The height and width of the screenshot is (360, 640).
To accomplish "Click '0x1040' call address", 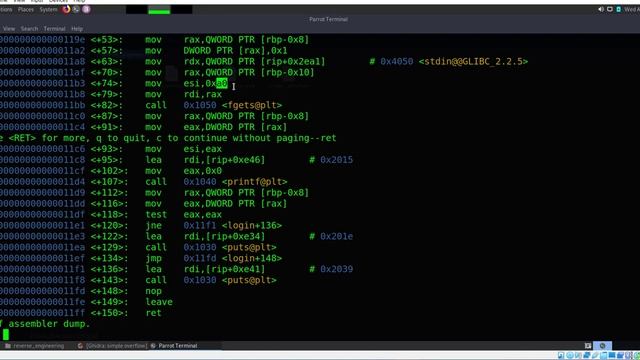I will (x=200, y=182).
